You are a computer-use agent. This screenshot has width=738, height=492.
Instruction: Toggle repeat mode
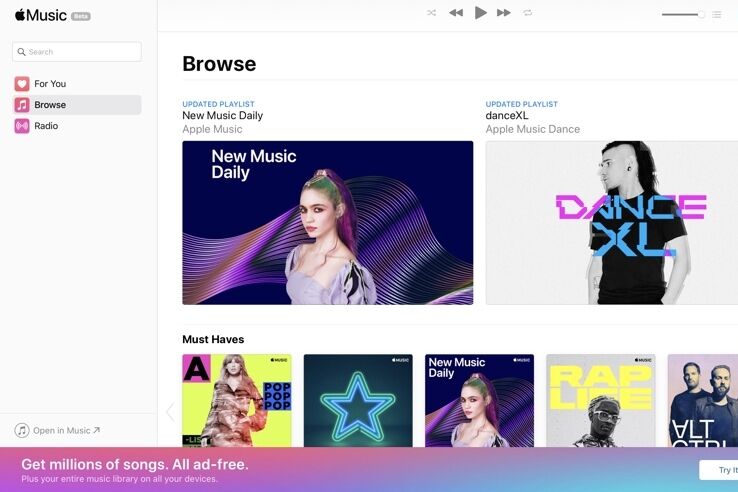[528, 13]
